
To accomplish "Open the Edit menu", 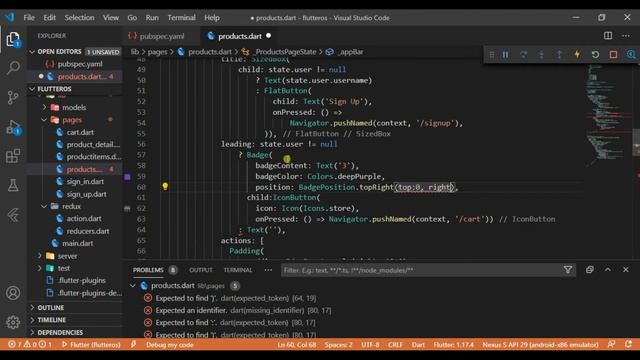I will pyautogui.click(x=49, y=18).
